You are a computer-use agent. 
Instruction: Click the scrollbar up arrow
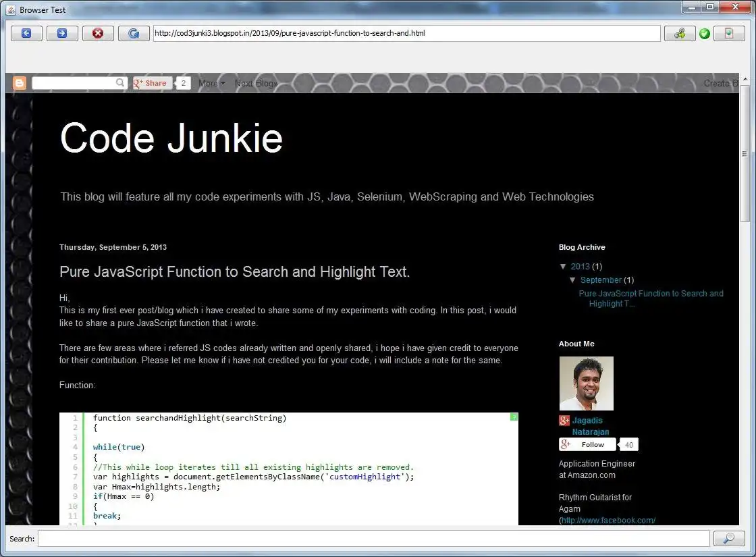point(745,78)
